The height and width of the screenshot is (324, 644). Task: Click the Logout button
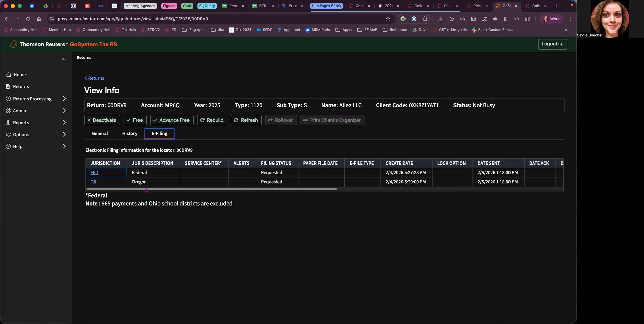point(552,44)
